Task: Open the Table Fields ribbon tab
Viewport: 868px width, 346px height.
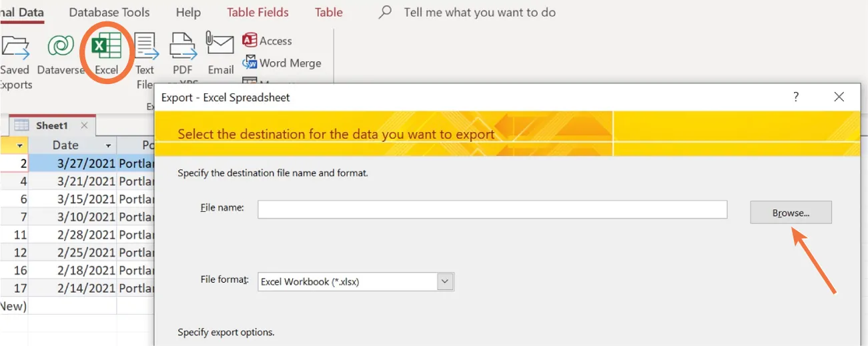Action: click(258, 12)
